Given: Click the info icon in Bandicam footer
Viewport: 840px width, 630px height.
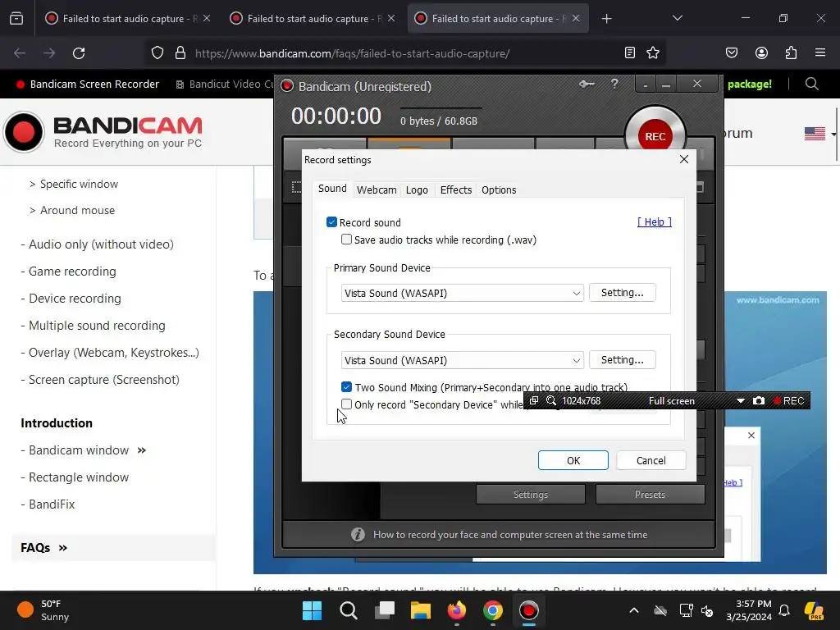Looking at the screenshot, I should click(x=358, y=535).
